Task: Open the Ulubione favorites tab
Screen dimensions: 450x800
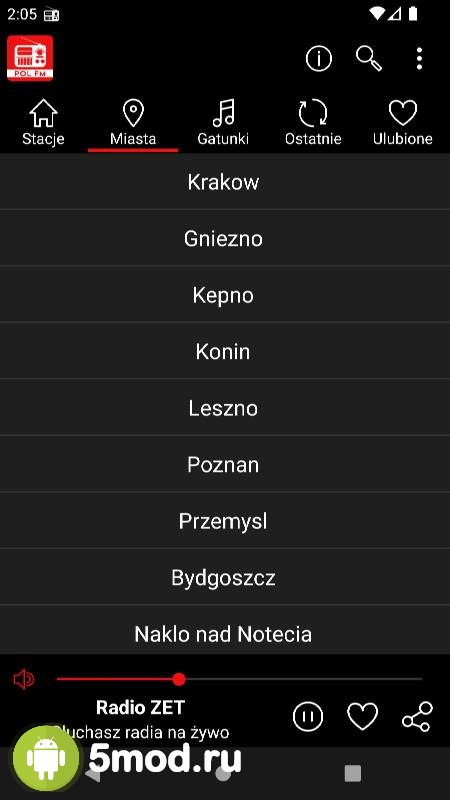Action: click(403, 122)
